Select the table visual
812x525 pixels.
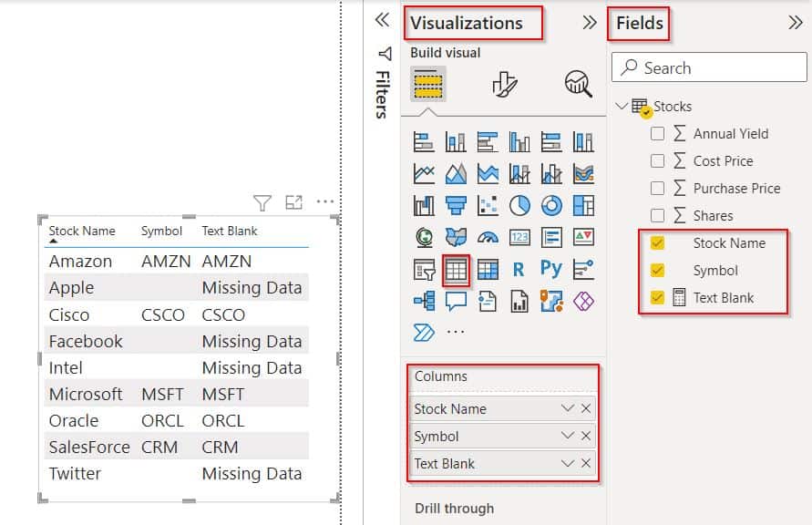point(456,270)
